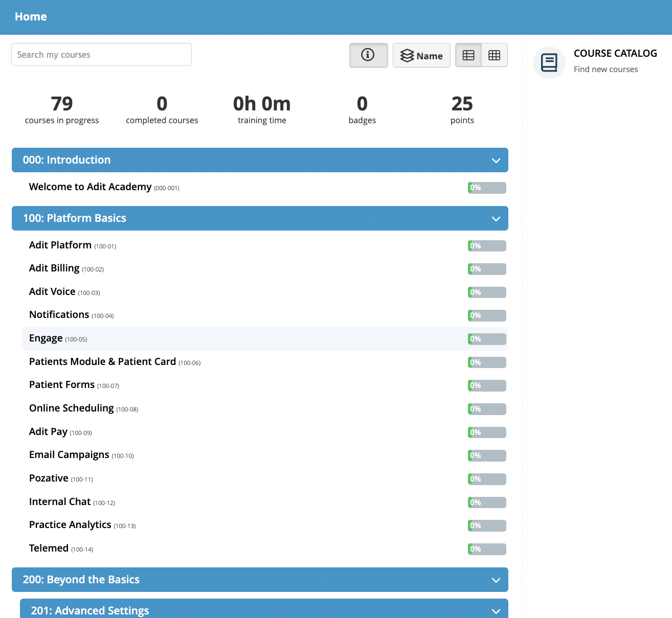Focus the Search my courses field
This screenshot has width=672, height=618.
coord(101,55)
